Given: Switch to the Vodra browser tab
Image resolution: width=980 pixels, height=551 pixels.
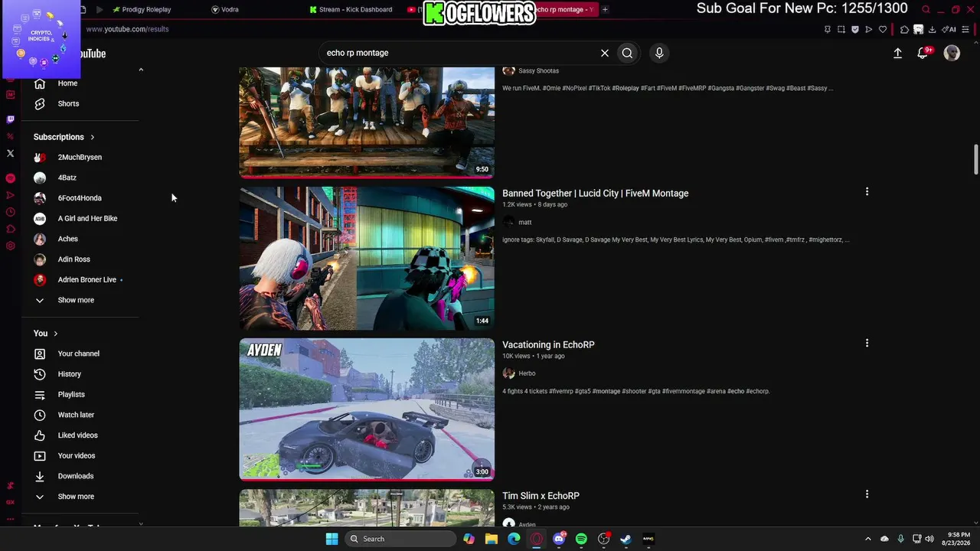Looking at the screenshot, I should (x=230, y=9).
